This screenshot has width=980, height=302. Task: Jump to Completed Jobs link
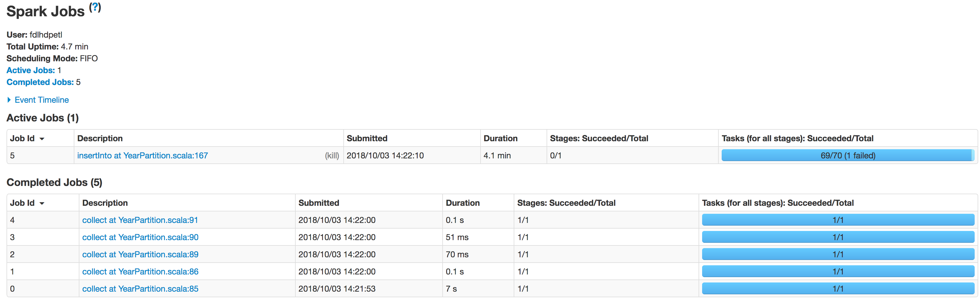(40, 82)
